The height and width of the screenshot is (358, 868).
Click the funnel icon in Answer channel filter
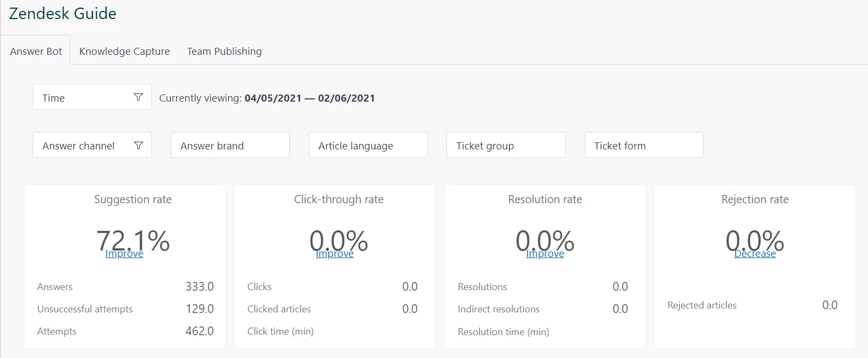pyautogui.click(x=138, y=145)
